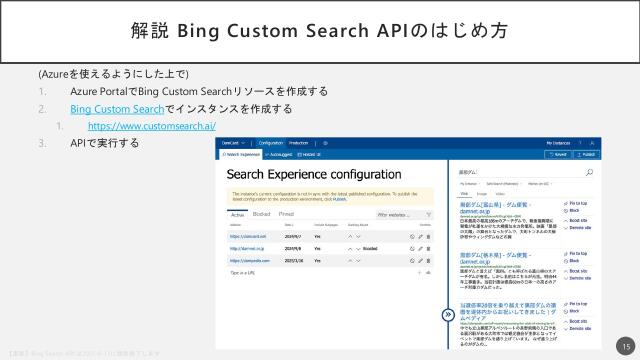Image resolution: width=640 pixels, height=360 pixels.
Task: Edit pencil icon in dampedia.com row
Action: (x=420, y=260)
